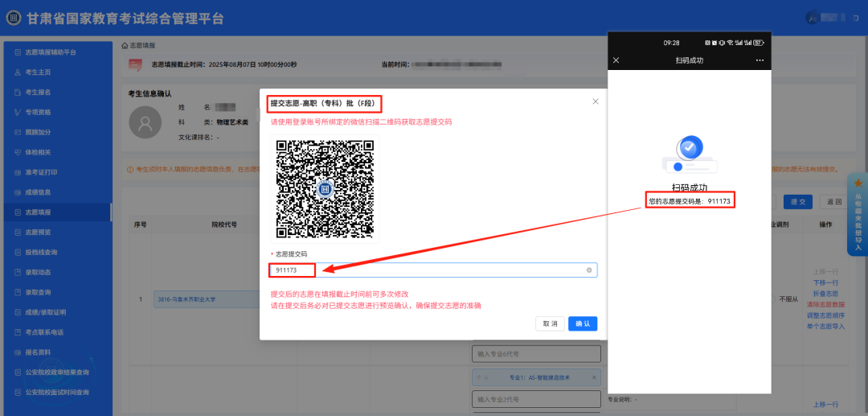Open the 志愿填报 sidebar menu item
This screenshot has width=868, height=416.
(x=58, y=212)
